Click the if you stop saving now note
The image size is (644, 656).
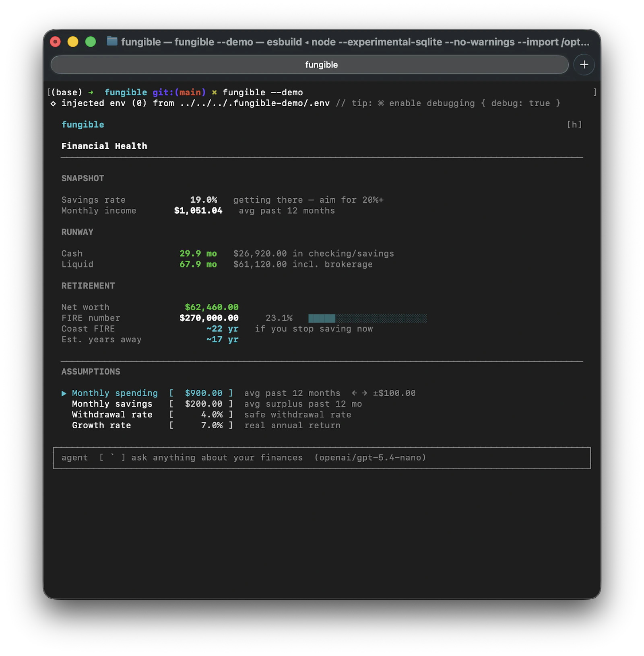[314, 329]
